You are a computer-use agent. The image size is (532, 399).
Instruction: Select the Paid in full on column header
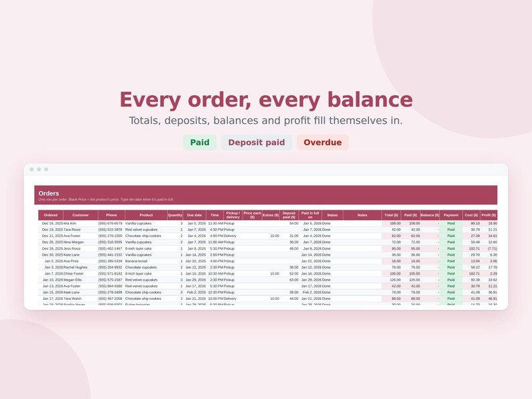tap(310, 216)
